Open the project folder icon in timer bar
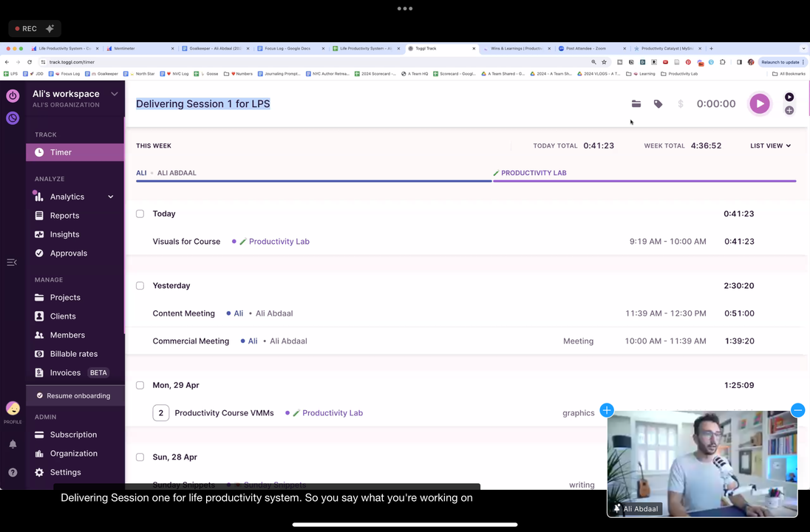 point(636,104)
